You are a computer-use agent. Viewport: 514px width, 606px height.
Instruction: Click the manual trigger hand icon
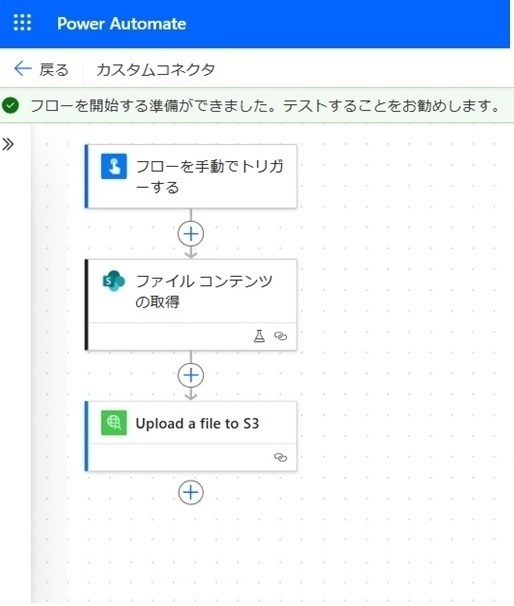(x=114, y=166)
